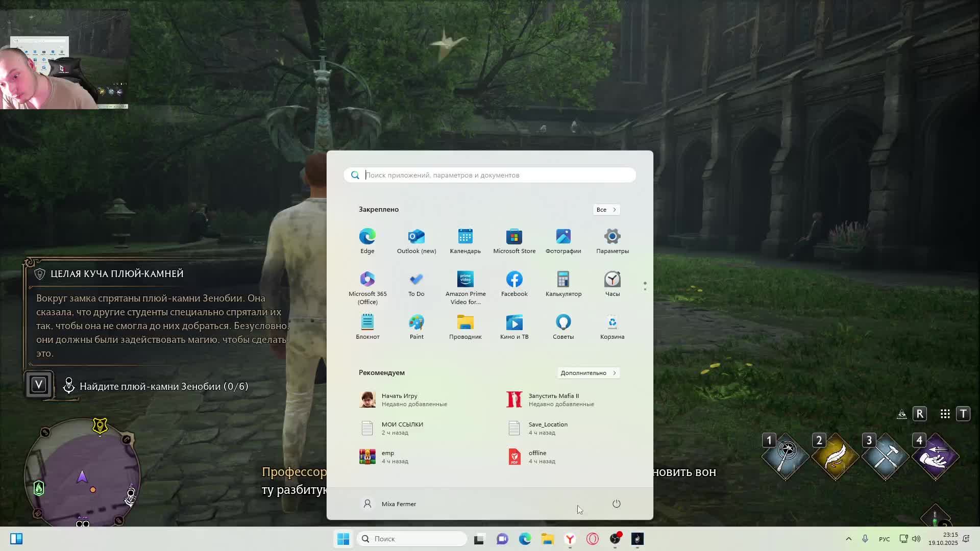The height and width of the screenshot is (551, 980).
Task: Open Settings (Параметры) gear icon
Action: click(612, 241)
